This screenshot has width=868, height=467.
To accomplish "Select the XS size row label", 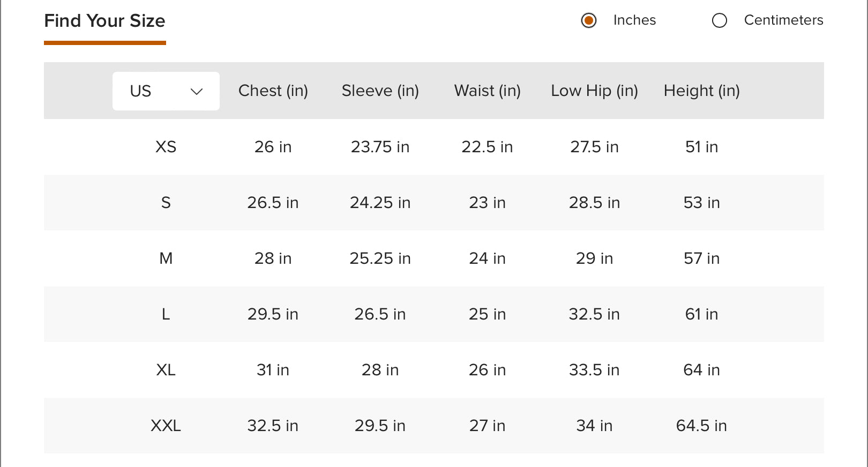I will (x=166, y=147).
